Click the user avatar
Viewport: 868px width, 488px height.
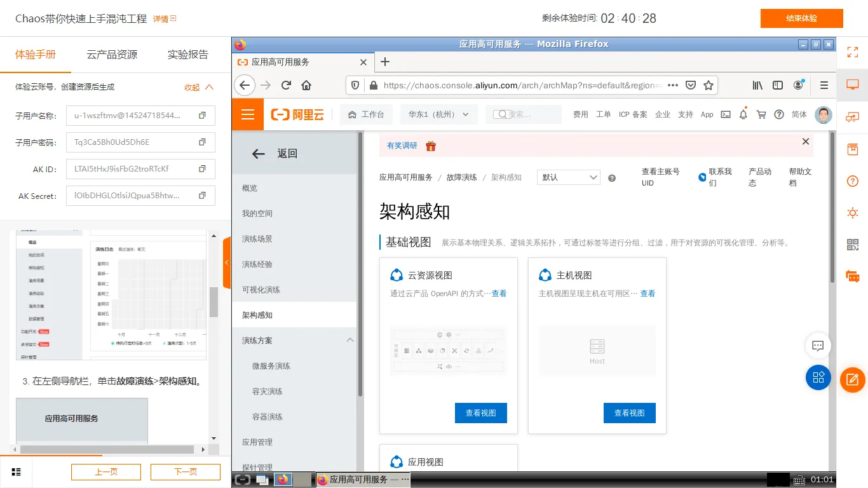824,114
